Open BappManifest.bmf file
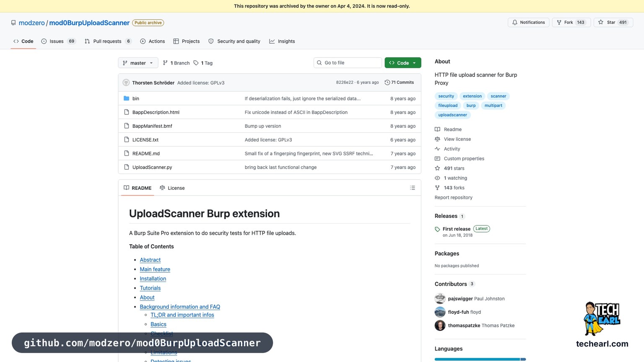The width and height of the screenshot is (644, 362). point(152,126)
